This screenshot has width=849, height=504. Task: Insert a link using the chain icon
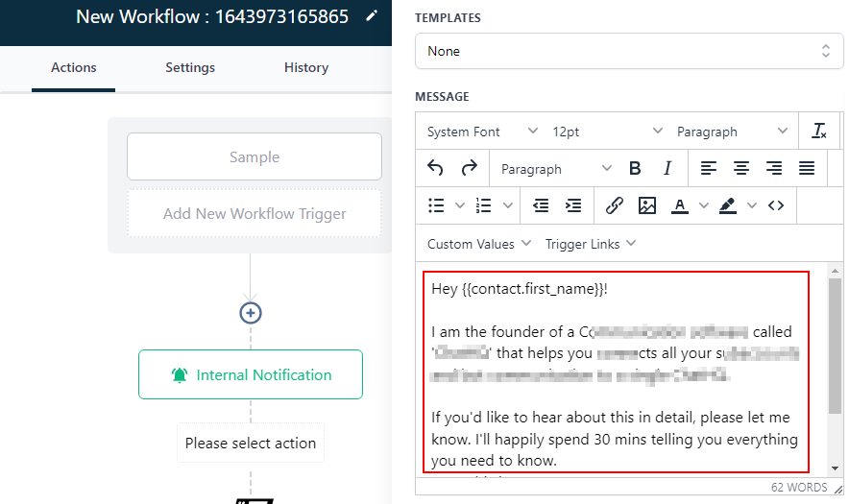615,204
